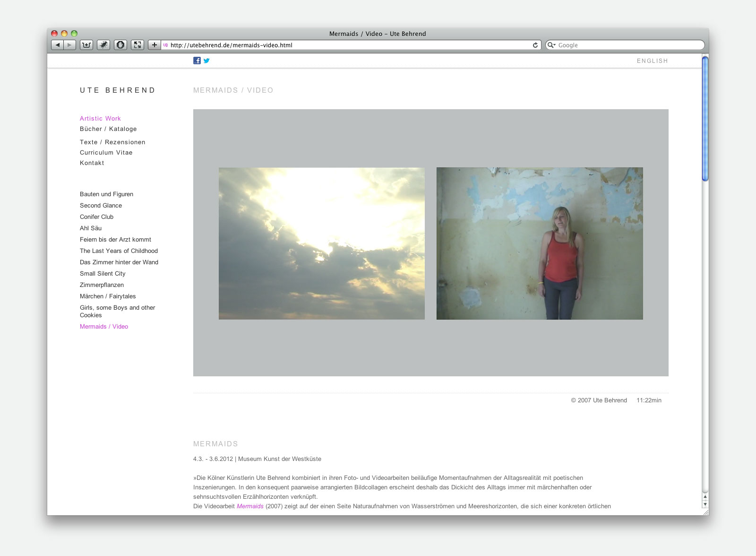This screenshot has width=756, height=556.
Task: Click inside the URL address field
Action: click(x=350, y=45)
